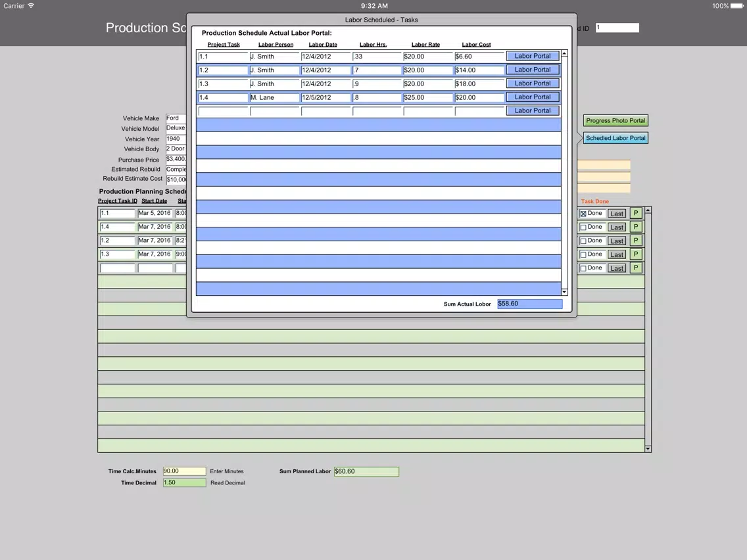Select Labor Rate field showing $25.00
The image size is (747, 560).
[428, 98]
